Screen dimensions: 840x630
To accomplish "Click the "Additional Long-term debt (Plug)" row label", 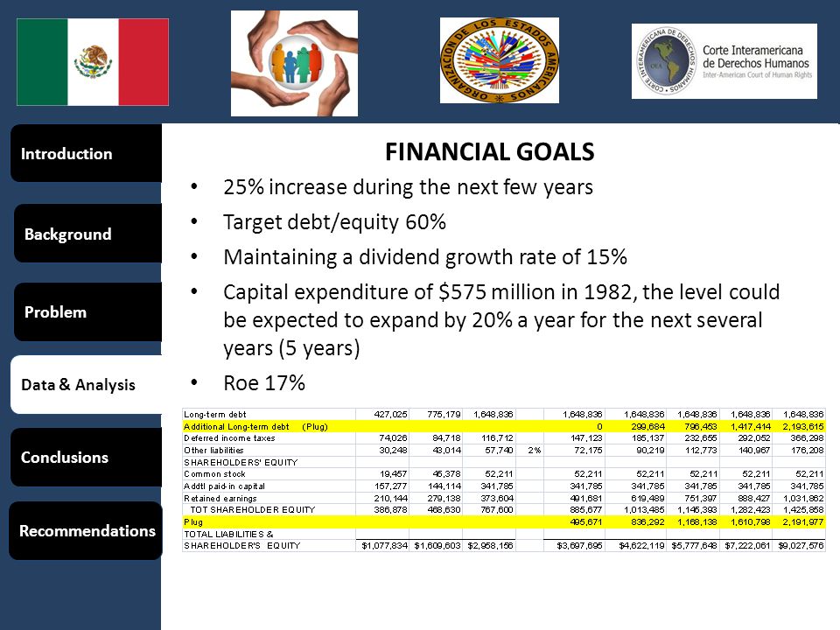I will pyautogui.click(x=255, y=426).
